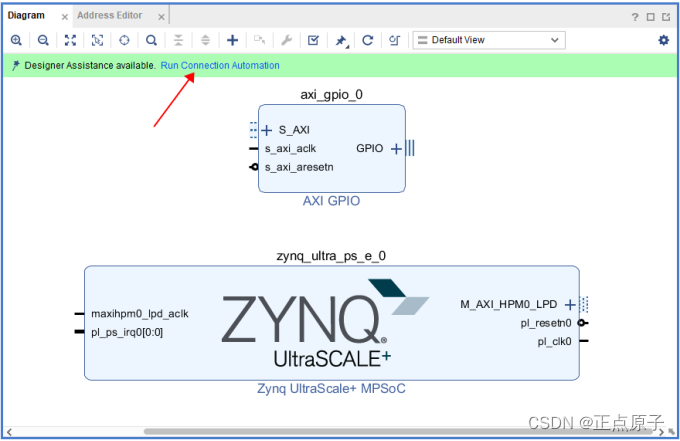Open diagram settings gear icon
This screenshot has width=680, height=441.
[664, 40]
